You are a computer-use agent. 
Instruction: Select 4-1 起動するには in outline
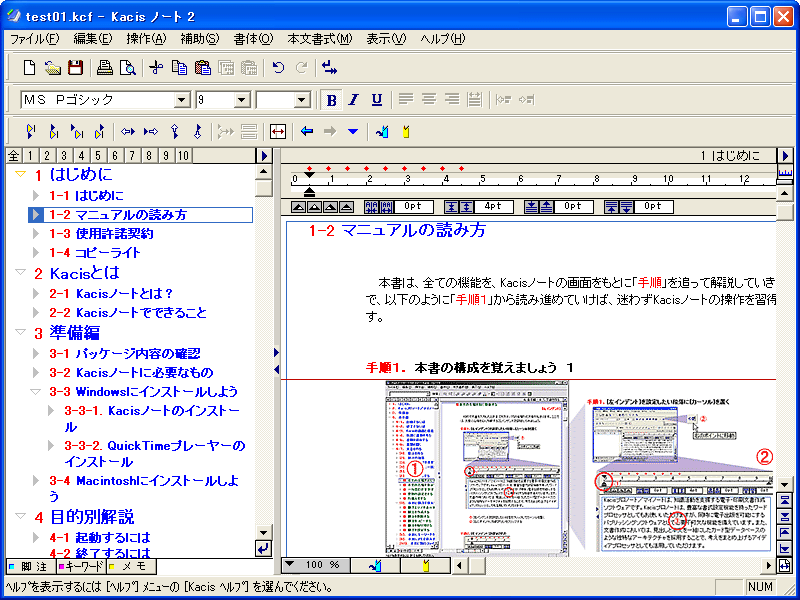pos(100,537)
